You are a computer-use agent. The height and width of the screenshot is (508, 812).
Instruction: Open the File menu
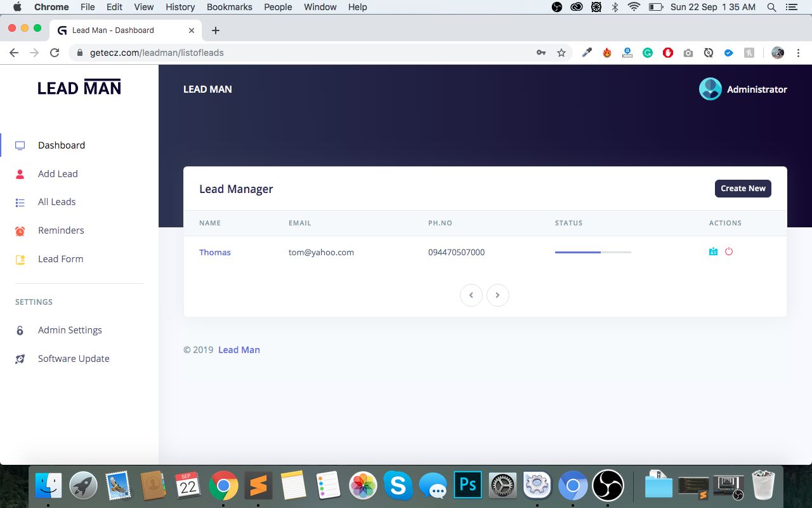[x=88, y=7]
